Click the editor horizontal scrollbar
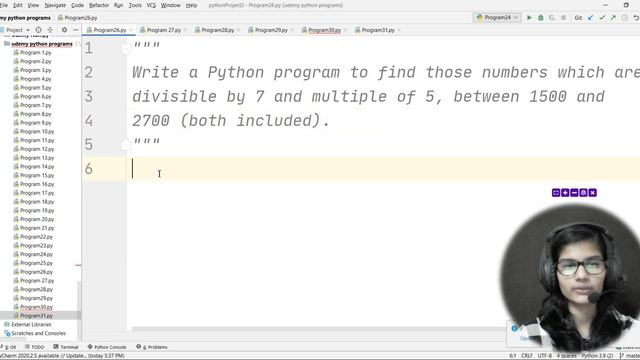The width and height of the screenshot is (640, 360). tap(318, 329)
